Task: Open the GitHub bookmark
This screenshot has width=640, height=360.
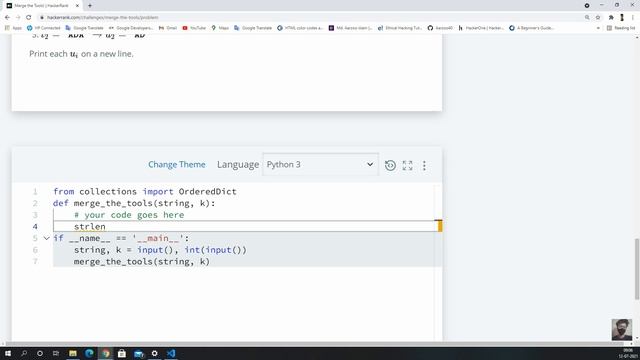Action: point(440,28)
